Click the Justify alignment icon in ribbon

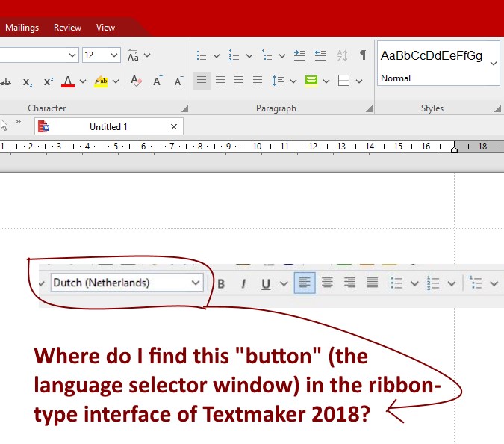coord(258,81)
